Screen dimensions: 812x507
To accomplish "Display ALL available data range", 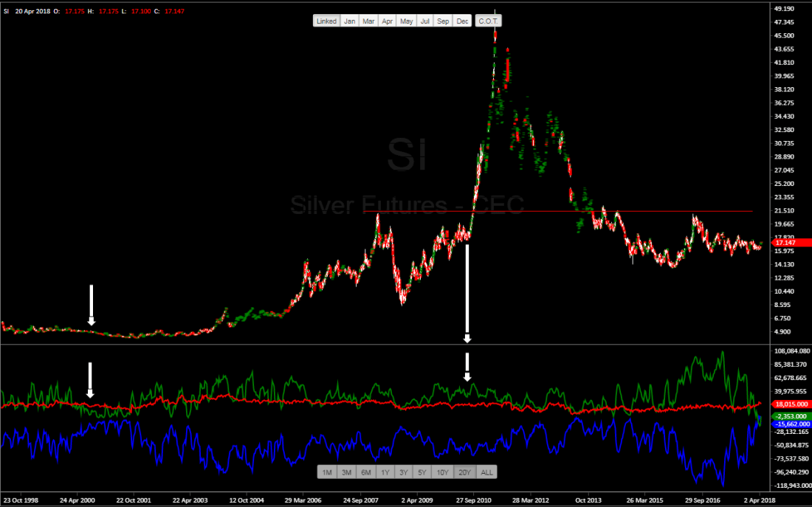I will click(487, 472).
